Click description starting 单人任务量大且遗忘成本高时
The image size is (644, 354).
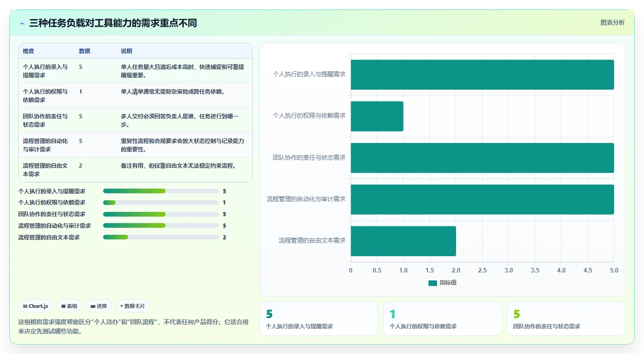[182, 71]
